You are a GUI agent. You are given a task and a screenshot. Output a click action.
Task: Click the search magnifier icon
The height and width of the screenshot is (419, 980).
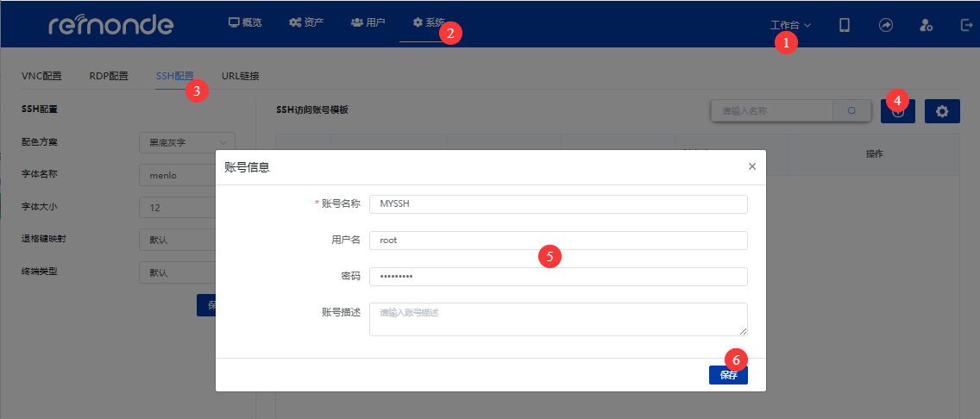pos(851,110)
